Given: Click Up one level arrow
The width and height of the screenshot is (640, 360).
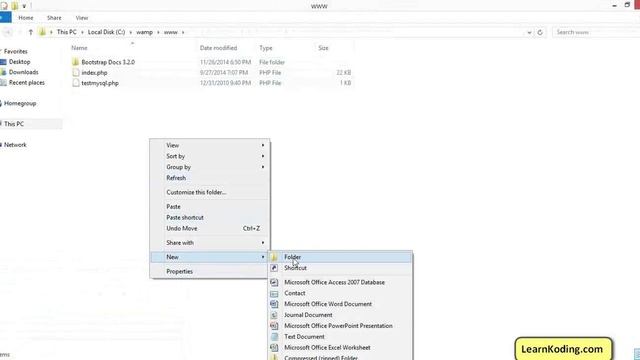Looking at the screenshot, I should [31, 32].
